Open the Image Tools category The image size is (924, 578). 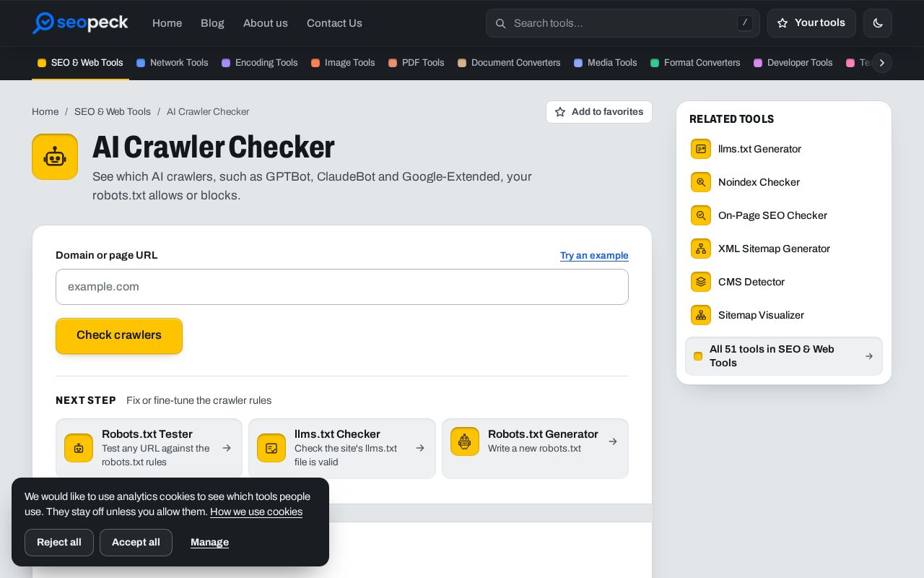click(x=343, y=63)
